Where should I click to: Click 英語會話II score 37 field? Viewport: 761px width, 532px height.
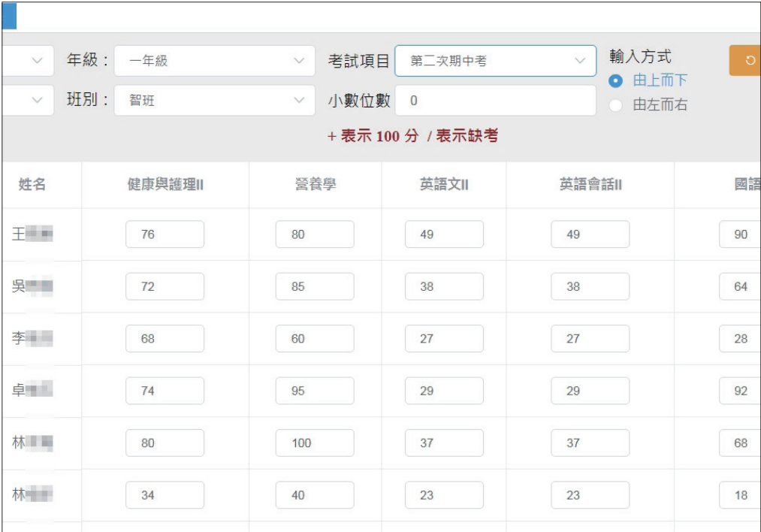point(590,443)
